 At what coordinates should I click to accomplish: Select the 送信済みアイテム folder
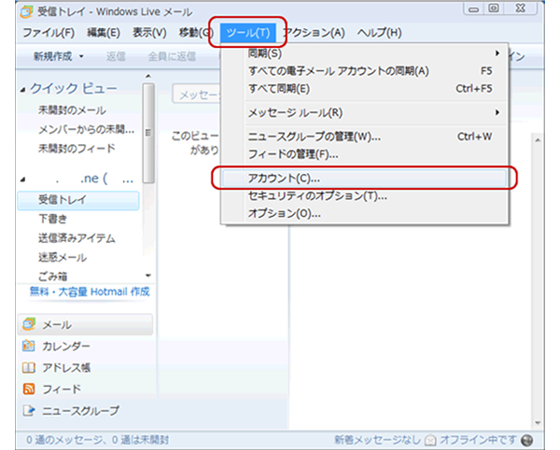[77, 238]
